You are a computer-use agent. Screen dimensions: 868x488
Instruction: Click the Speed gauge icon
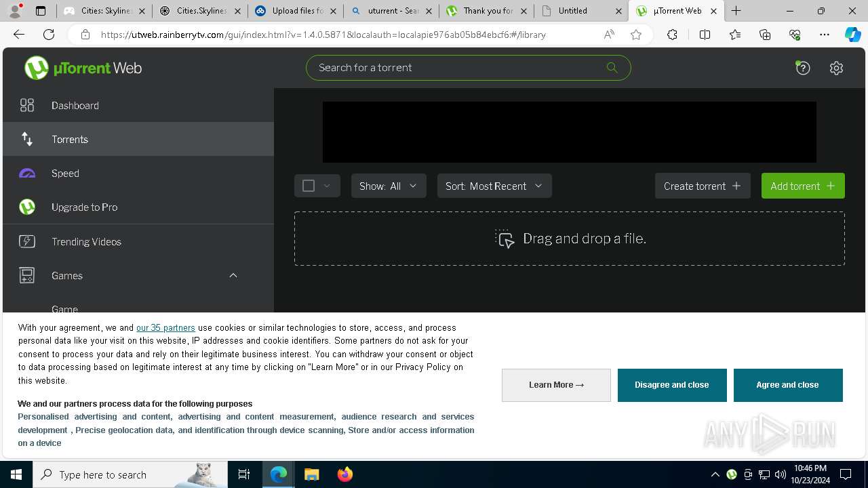pos(27,174)
